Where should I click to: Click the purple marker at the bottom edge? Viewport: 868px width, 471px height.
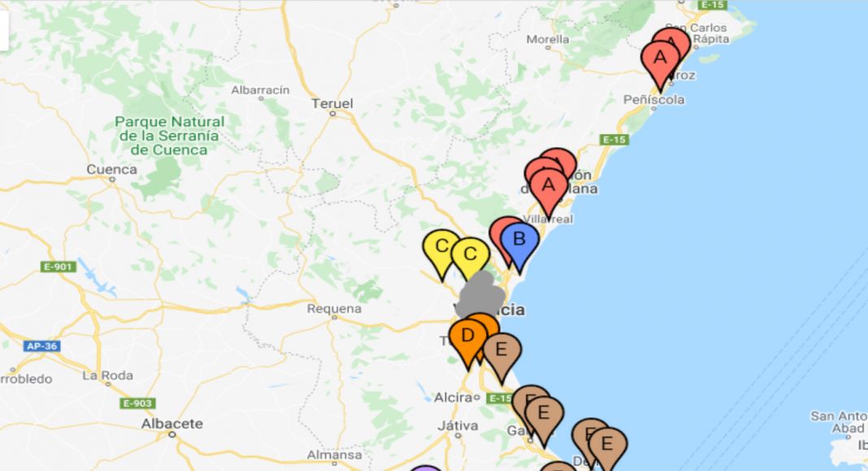pos(425,469)
